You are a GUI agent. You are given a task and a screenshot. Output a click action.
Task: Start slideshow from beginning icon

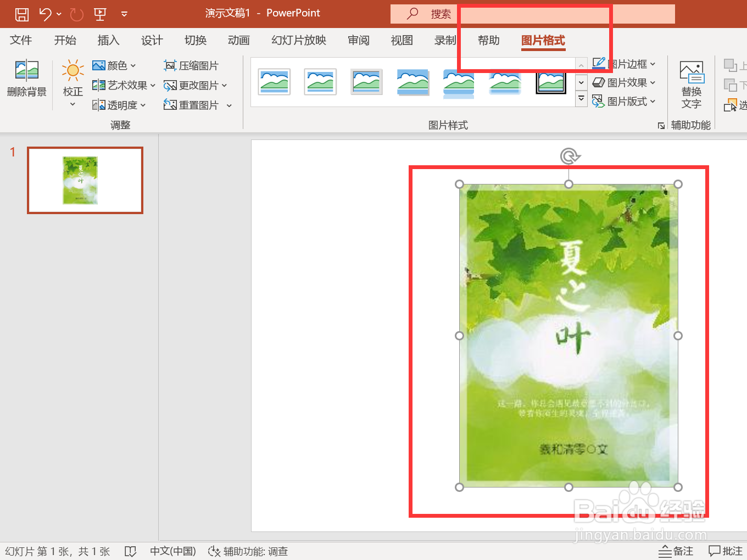100,14
